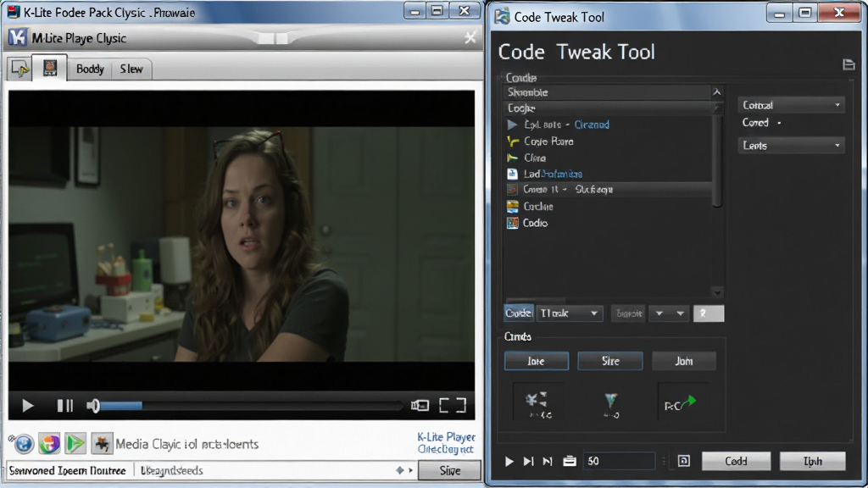Adjust the blue volume slider in the player
Screen dimensions: 868x488
pos(121,406)
